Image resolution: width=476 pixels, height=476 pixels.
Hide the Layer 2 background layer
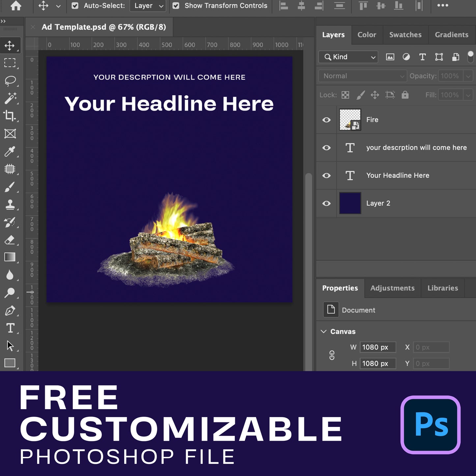tap(326, 203)
